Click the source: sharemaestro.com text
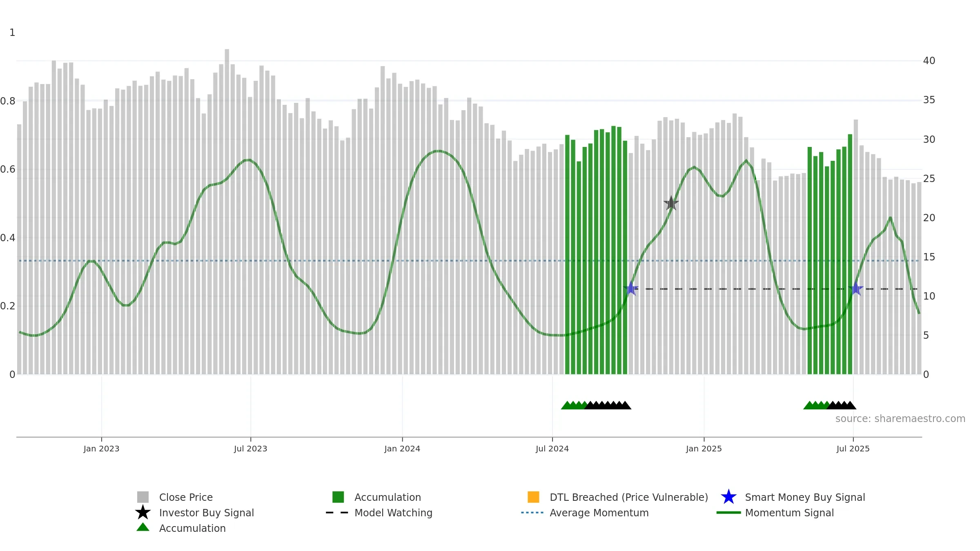 point(900,419)
